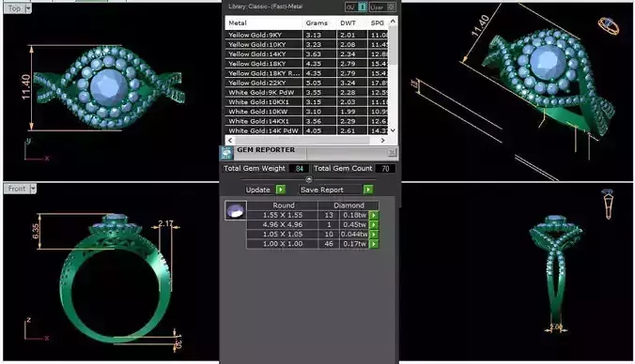Click the round collapse handle under gem totals
The width and height of the screenshot is (635, 364).
pos(309,179)
